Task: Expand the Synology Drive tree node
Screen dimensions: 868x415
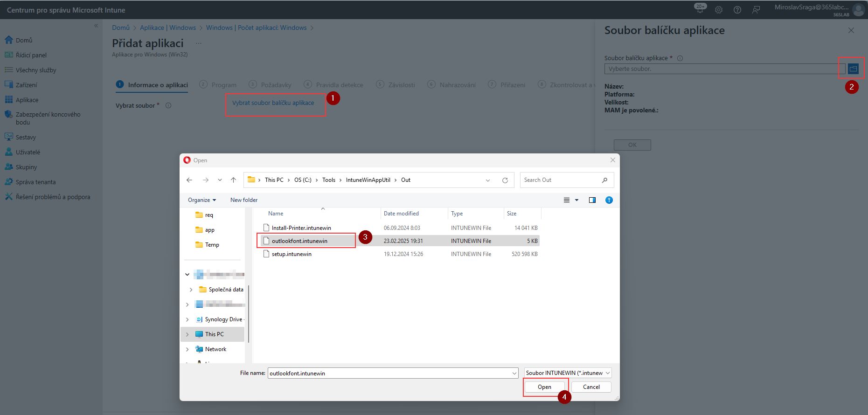Action: (x=187, y=319)
